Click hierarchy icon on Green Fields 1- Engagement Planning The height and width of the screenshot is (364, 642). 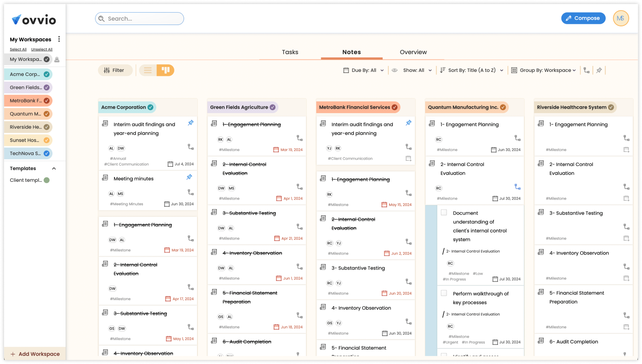[x=300, y=138]
